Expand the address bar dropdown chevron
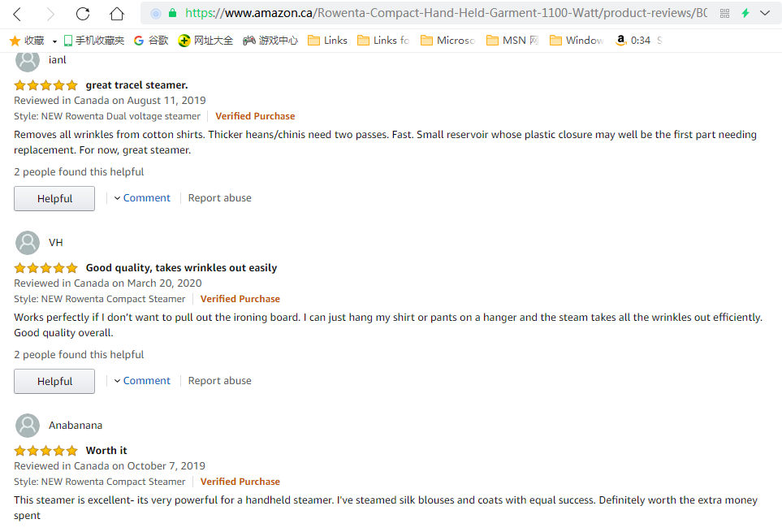This screenshot has width=782, height=532. pos(765,13)
